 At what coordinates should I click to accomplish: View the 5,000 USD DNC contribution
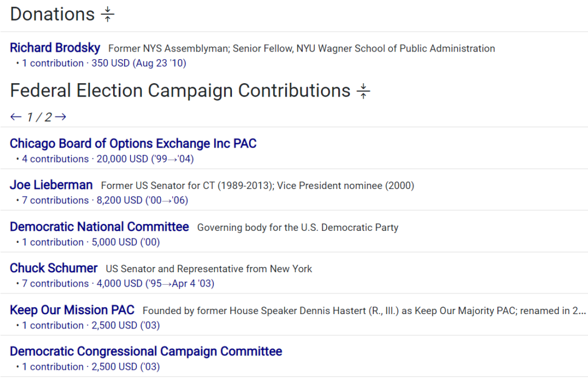[x=91, y=242]
